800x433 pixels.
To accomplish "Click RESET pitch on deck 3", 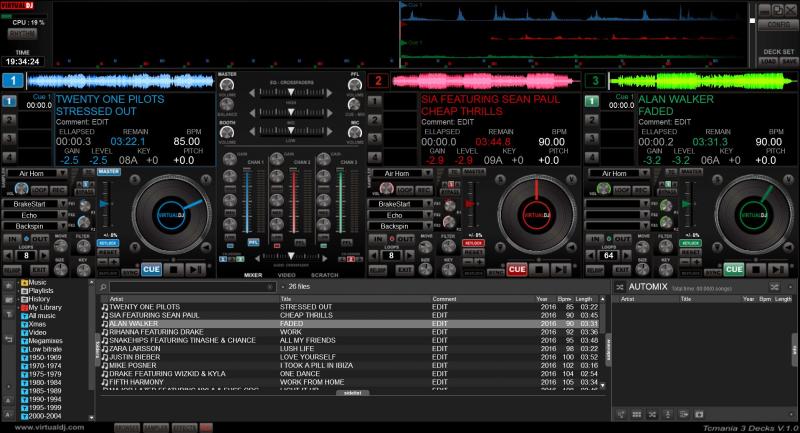I will (x=690, y=252).
